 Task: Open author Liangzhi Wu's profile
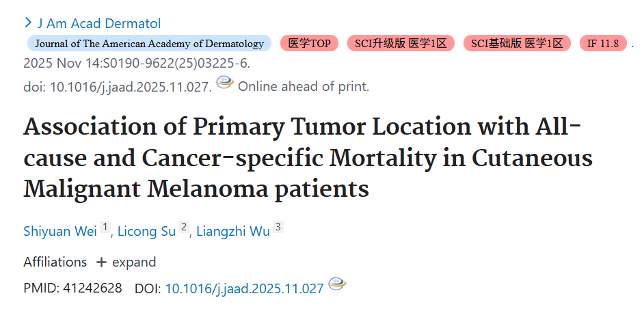[233, 231]
